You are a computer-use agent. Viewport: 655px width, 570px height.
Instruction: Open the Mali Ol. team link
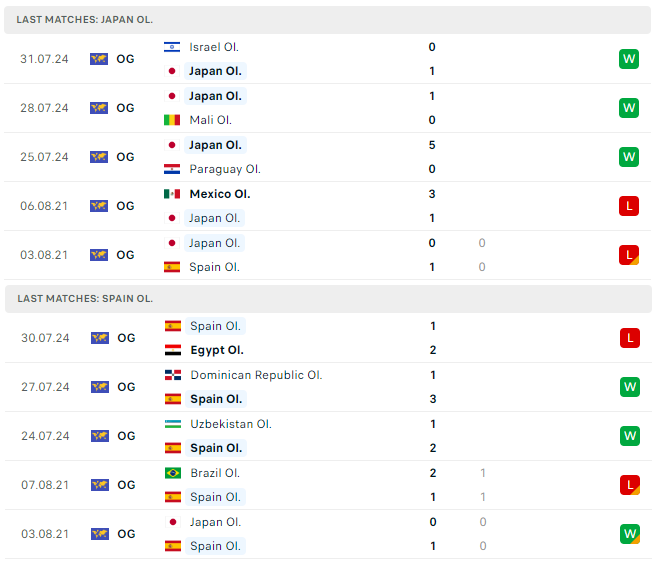(211, 120)
